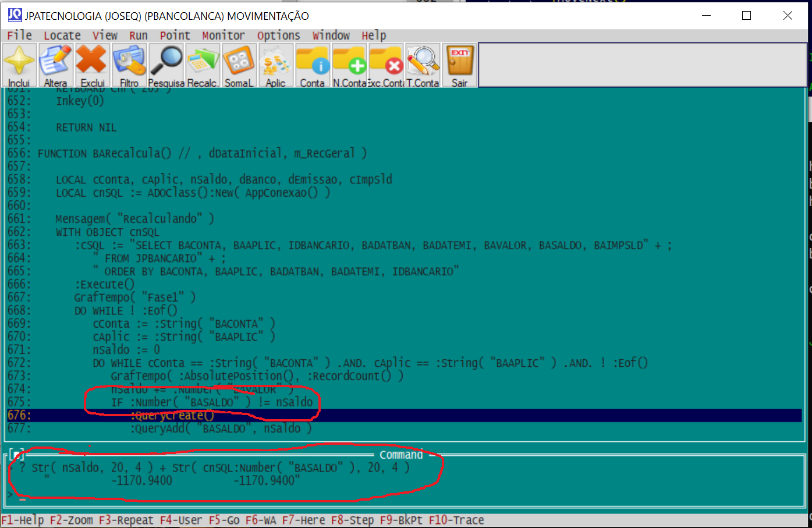Click line 672 DO WHILE cConta comparison

tap(370, 363)
